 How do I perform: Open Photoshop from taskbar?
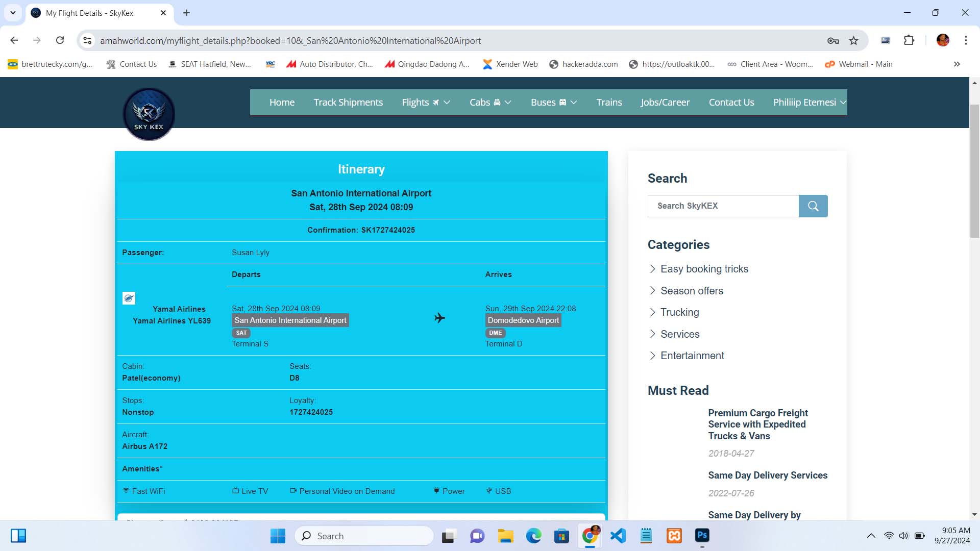point(702,536)
